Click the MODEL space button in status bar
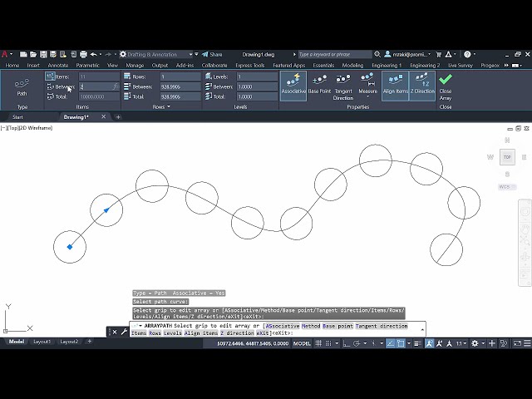Viewport: 532px width, 399px height. point(302,343)
